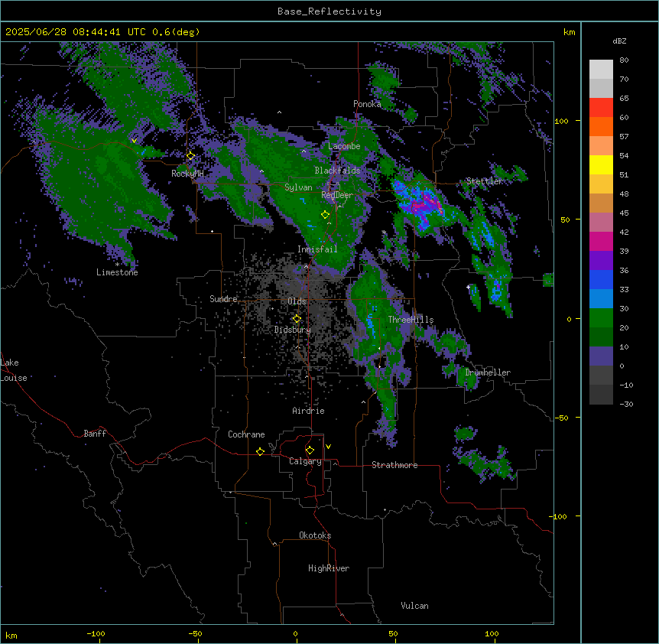Screen dimensions: 659x644
Task: Click the 80 value on the dBZ scale
Action: [624, 60]
